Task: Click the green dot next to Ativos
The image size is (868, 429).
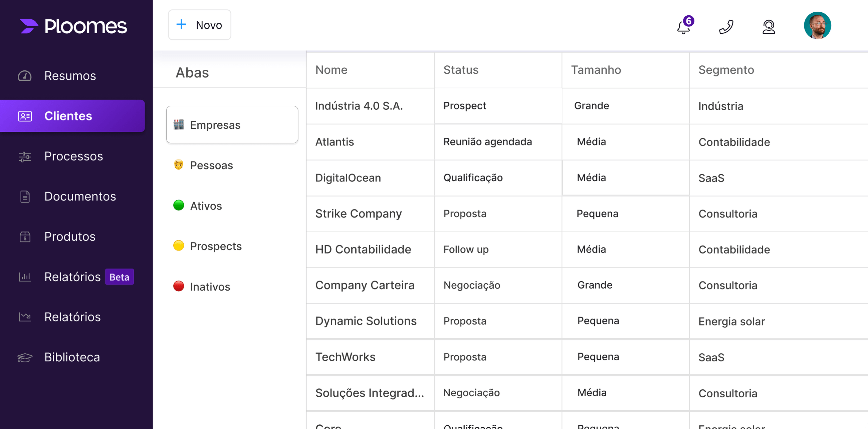Action: click(x=179, y=205)
